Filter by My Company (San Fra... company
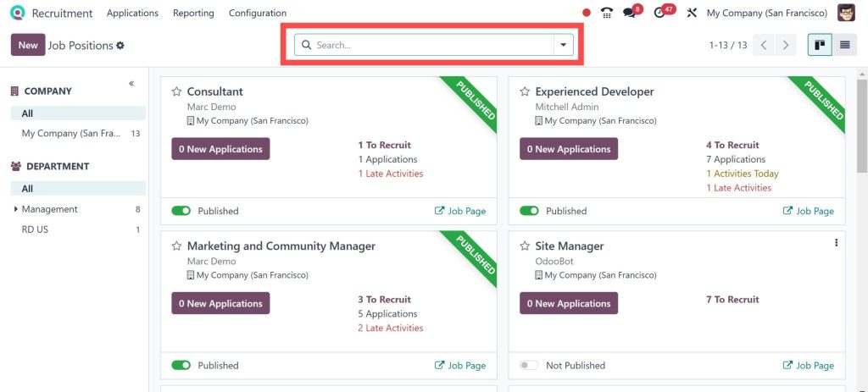868x392 pixels. tap(77, 133)
